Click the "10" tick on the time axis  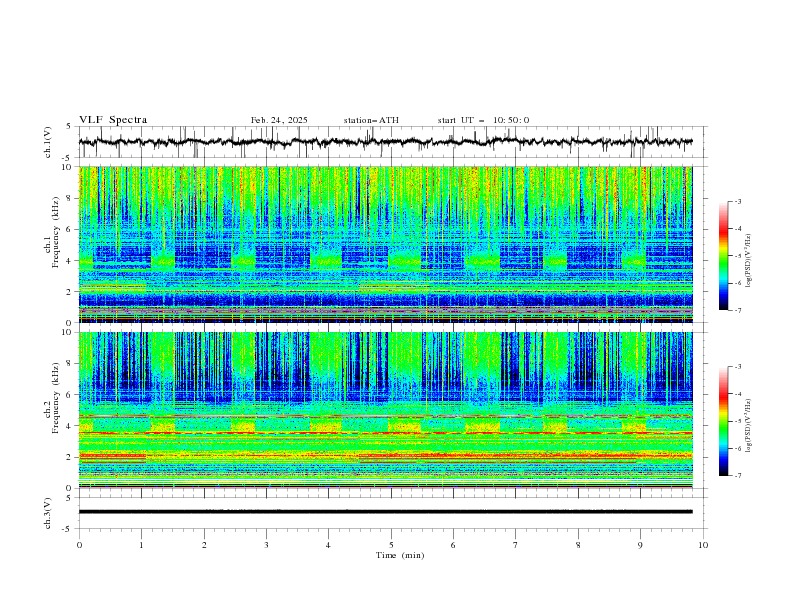click(x=703, y=545)
